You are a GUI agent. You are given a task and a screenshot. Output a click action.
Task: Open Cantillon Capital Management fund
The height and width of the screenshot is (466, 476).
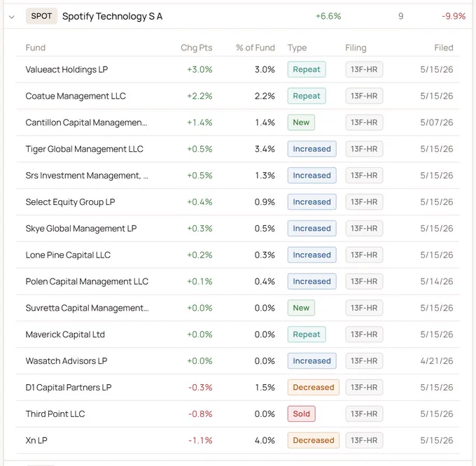86,122
